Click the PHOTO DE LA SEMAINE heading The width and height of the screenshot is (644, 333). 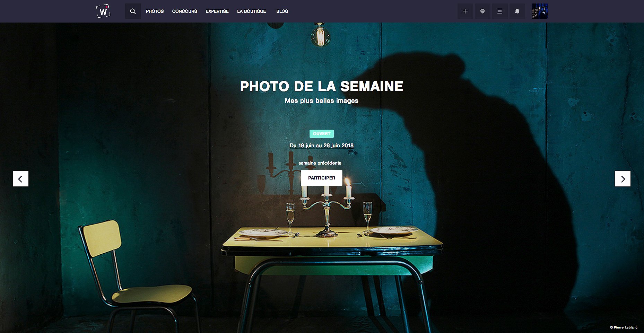(x=322, y=86)
